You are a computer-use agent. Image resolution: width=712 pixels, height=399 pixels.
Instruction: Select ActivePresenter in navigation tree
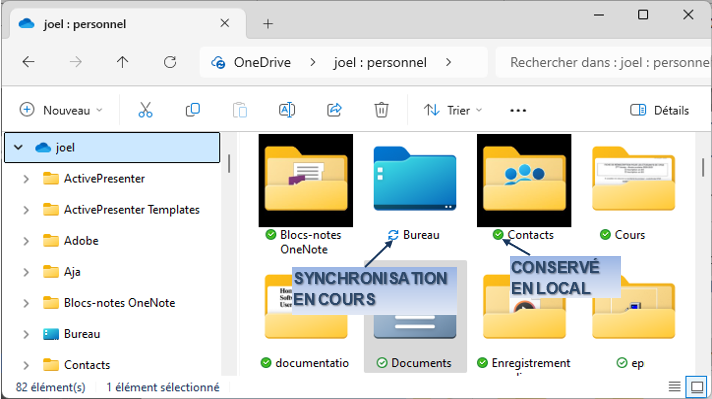104,179
